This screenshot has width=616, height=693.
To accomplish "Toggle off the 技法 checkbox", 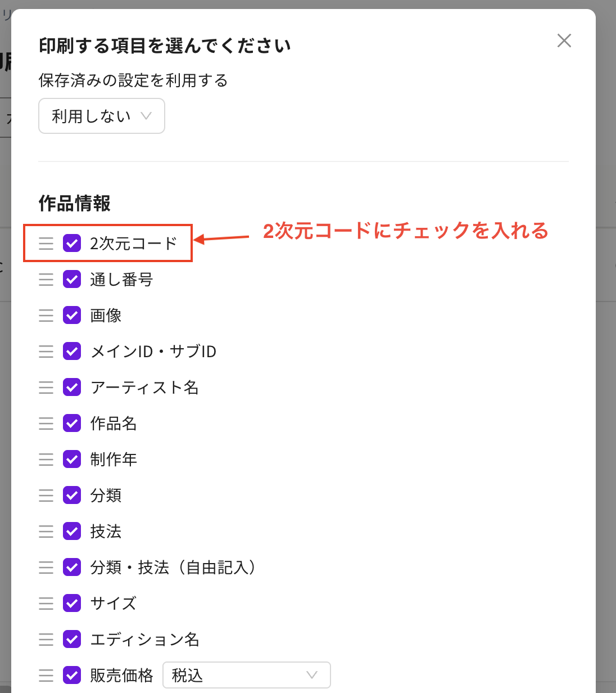I will (x=72, y=532).
